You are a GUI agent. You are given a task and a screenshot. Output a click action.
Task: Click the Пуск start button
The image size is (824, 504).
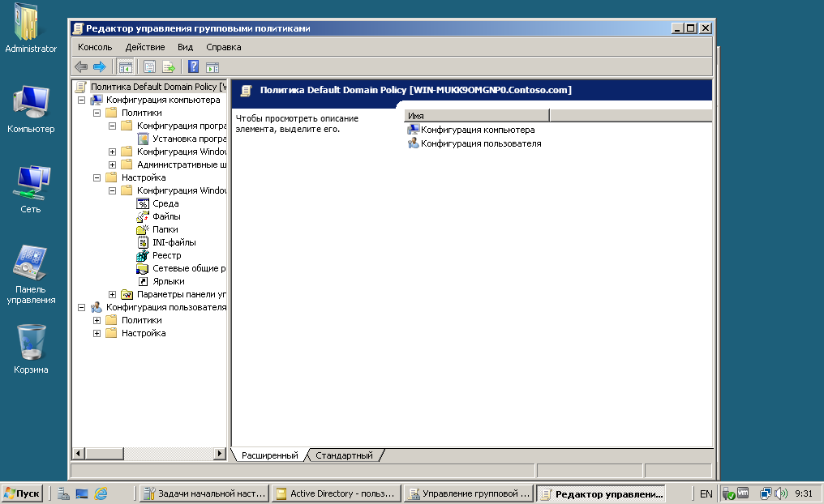[22, 493]
